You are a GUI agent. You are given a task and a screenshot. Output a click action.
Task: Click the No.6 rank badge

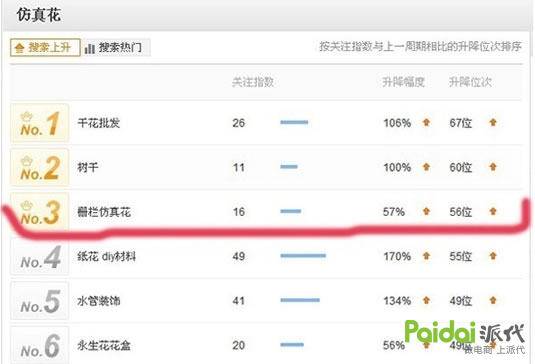(x=40, y=345)
